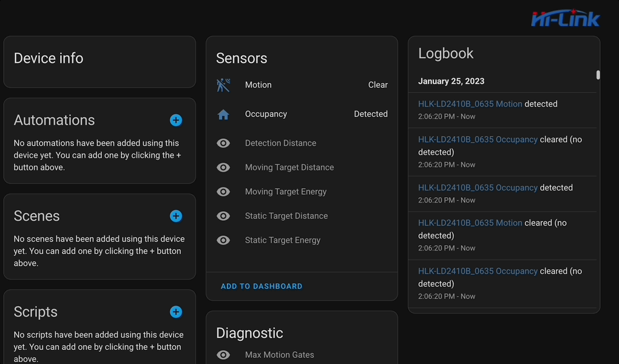Add a new script with plus button
The width and height of the screenshot is (619, 364).
(x=176, y=312)
